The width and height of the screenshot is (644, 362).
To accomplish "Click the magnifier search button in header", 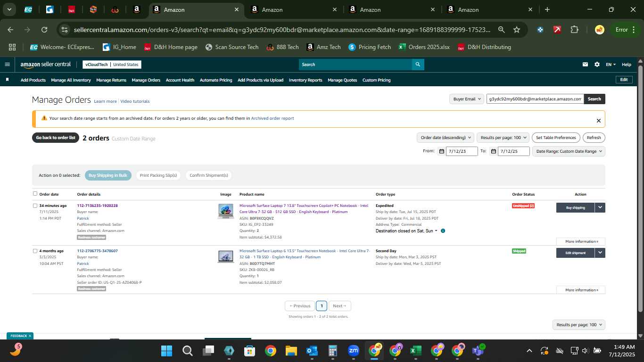I will 417,65.
